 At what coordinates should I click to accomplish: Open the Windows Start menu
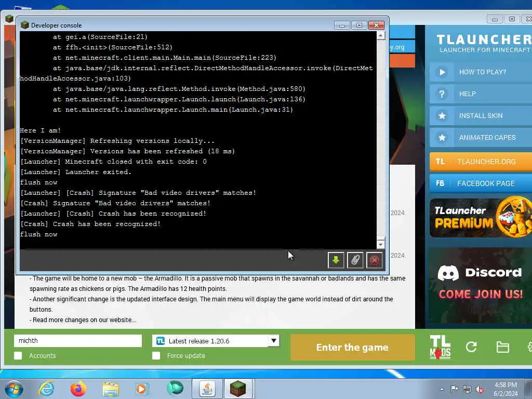14,389
